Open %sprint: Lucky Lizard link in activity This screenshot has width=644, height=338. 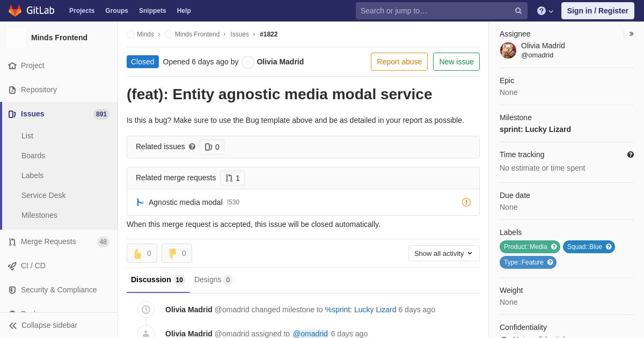tap(361, 310)
